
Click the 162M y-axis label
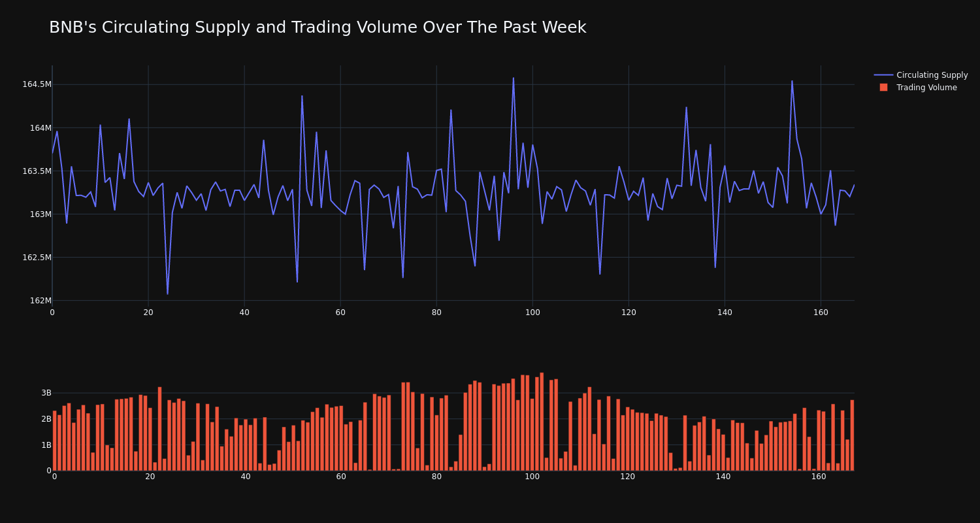point(41,301)
